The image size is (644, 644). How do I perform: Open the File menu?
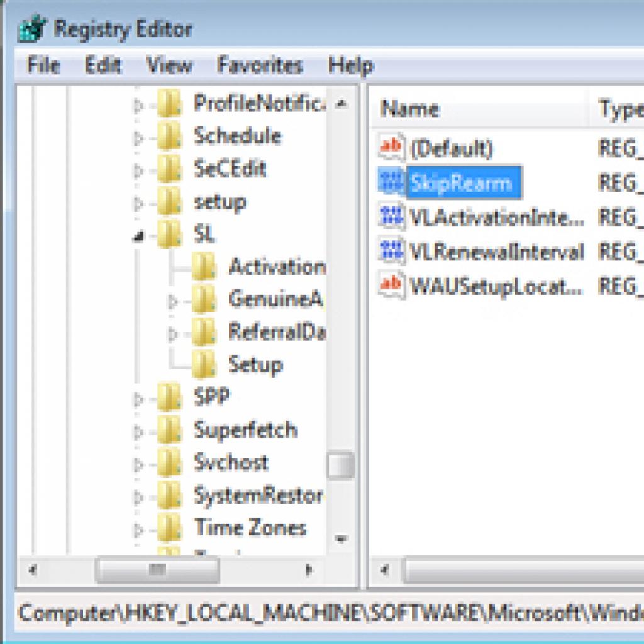click(x=43, y=65)
